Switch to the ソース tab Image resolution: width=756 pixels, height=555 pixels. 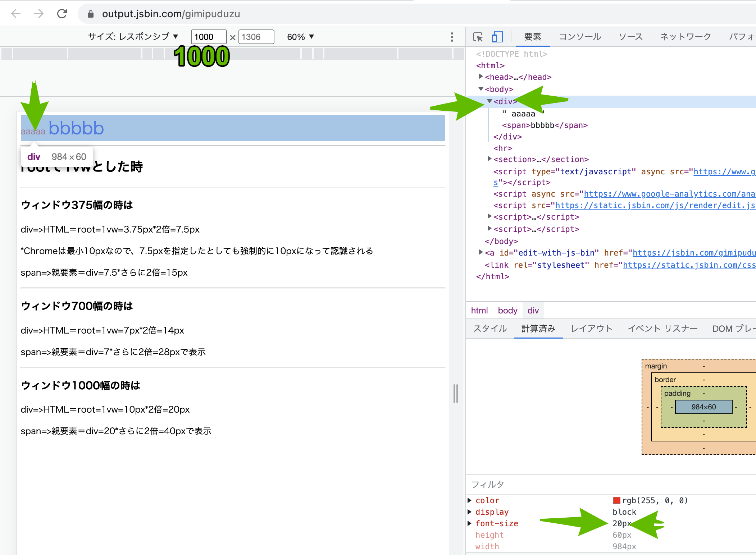630,37
